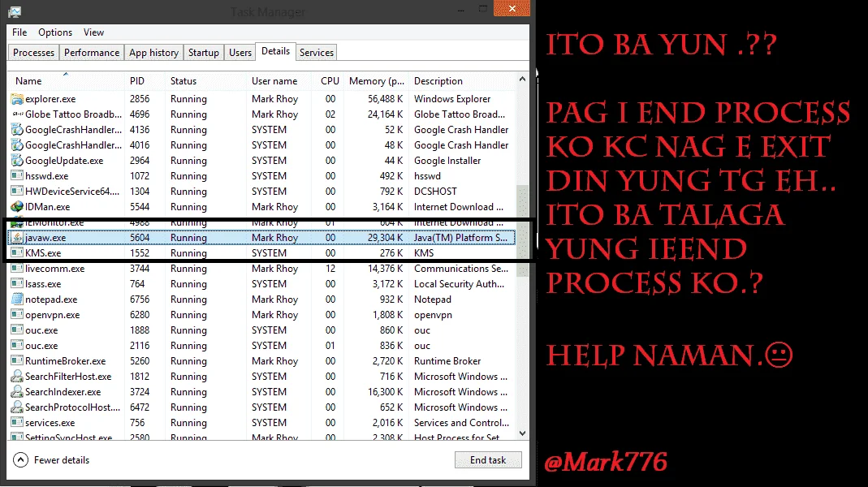The width and height of the screenshot is (868, 487).
Task: Select GoogleCrashHandler row with PID 4136
Action: tap(262, 130)
